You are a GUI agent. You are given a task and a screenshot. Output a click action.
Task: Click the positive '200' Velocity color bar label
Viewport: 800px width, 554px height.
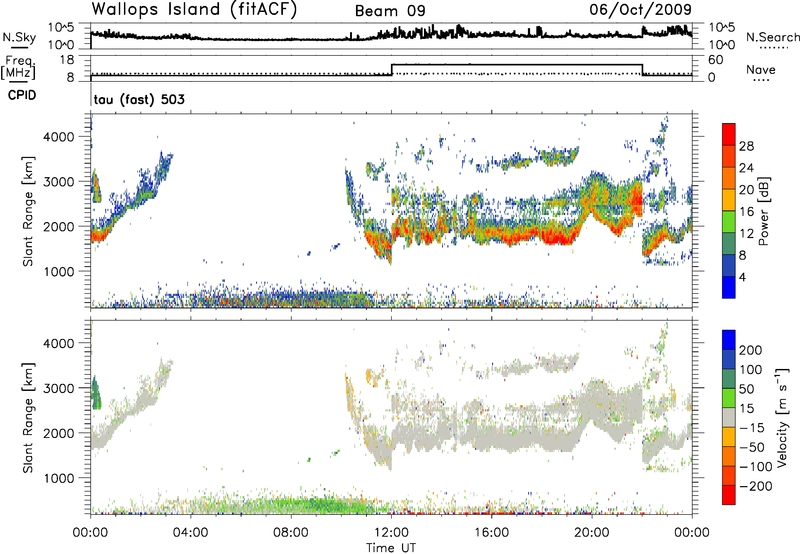(x=751, y=350)
